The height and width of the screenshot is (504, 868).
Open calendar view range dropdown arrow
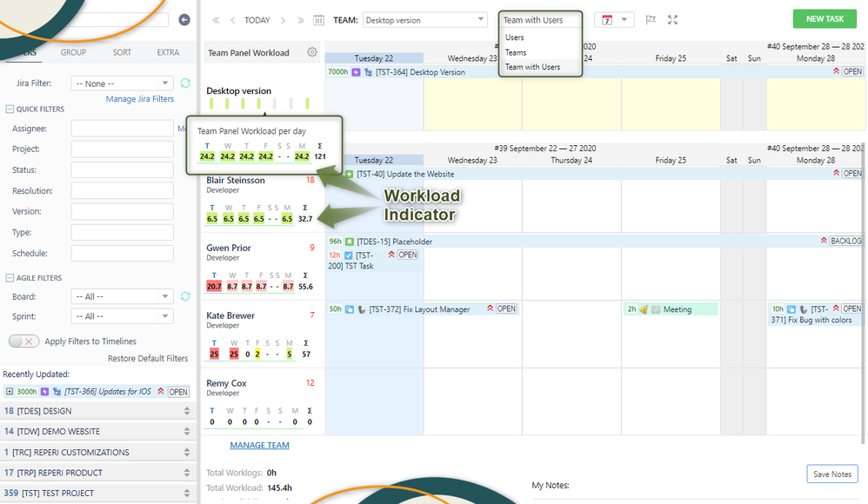click(624, 20)
